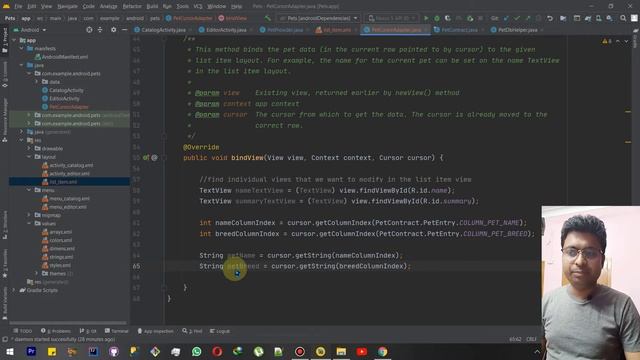The image size is (640, 360).
Task: Collapse the values folder
Action: point(29,223)
